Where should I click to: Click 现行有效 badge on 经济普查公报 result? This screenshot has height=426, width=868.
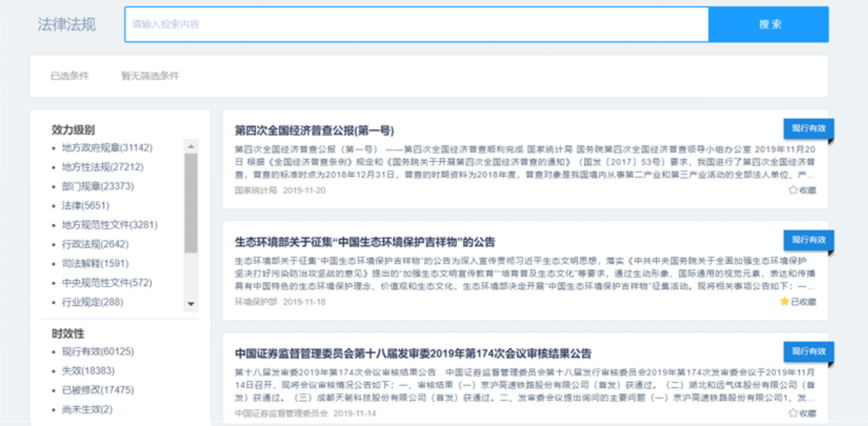[809, 128]
